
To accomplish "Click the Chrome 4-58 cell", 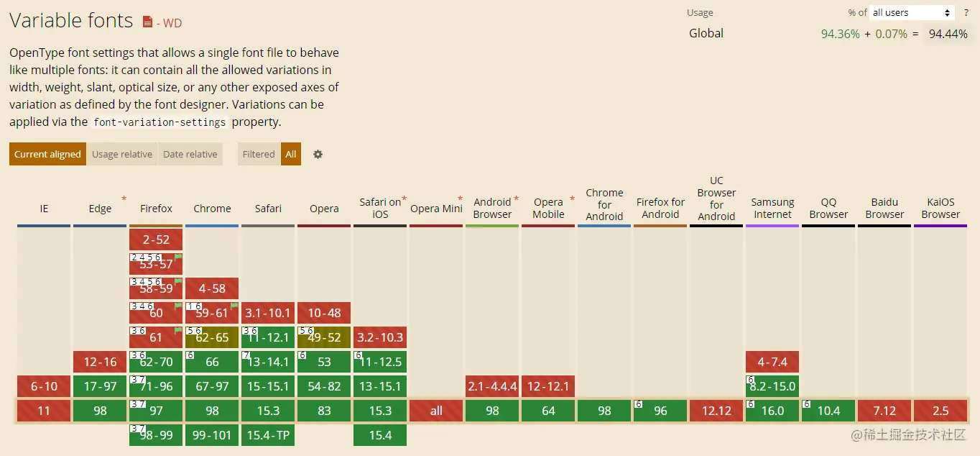I will pyautogui.click(x=212, y=288).
